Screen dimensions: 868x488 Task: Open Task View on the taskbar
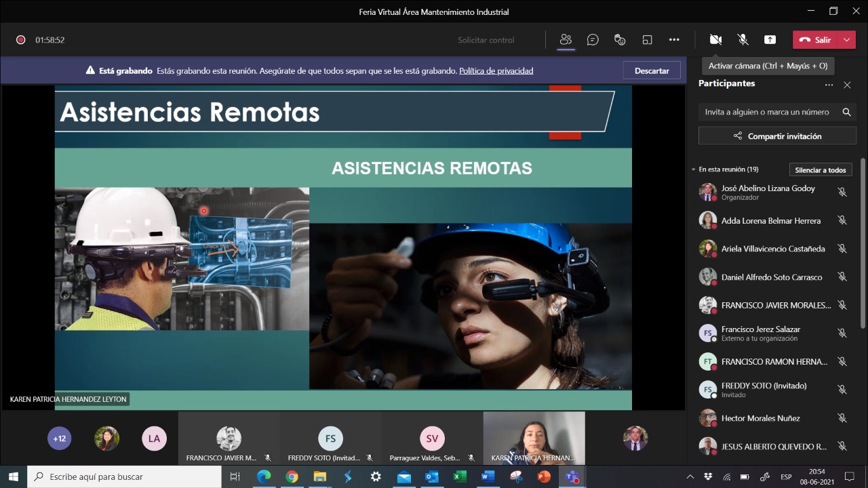(x=235, y=476)
